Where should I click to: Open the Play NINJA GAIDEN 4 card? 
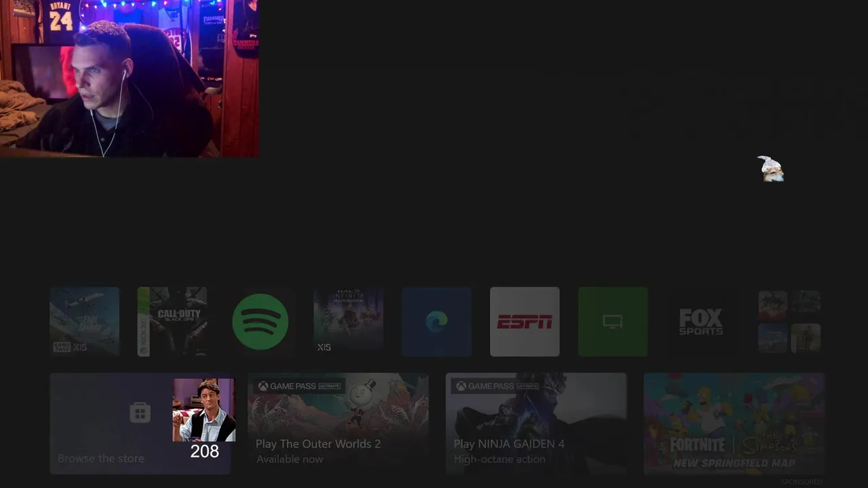pos(536,423)
